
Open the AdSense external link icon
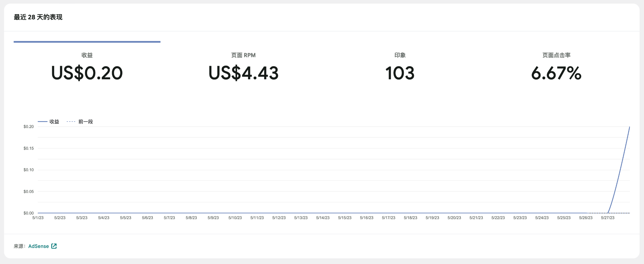(54, 246)
